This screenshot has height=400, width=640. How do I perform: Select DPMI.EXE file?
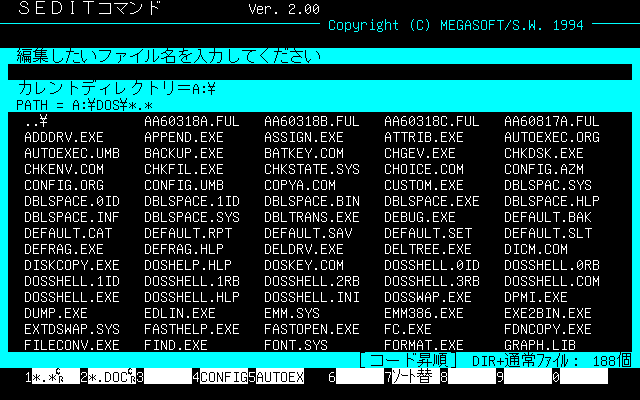tap(536, 297)
